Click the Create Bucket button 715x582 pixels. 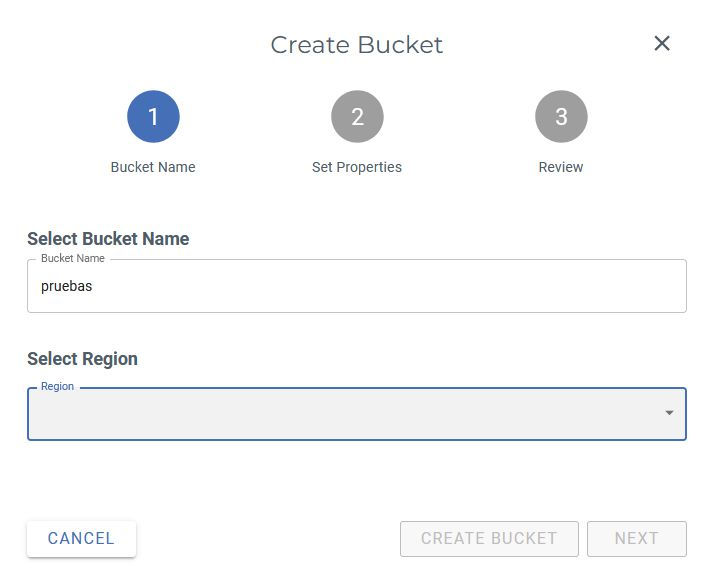489,538
